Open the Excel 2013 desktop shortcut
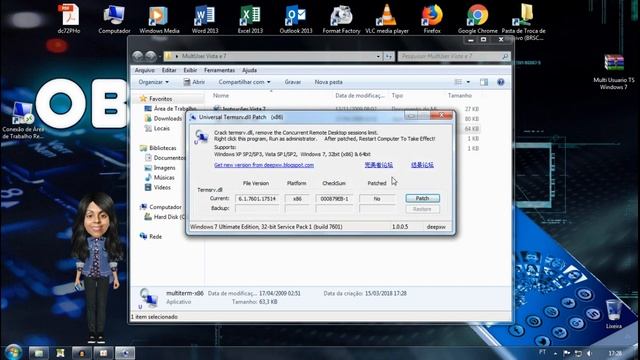The image size is (640, 360). tap(250, 18)
